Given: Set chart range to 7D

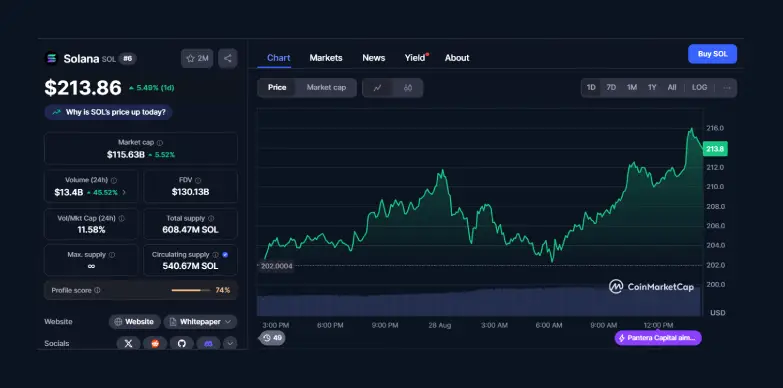Looking at the screenshot, I should pos(611,87).
